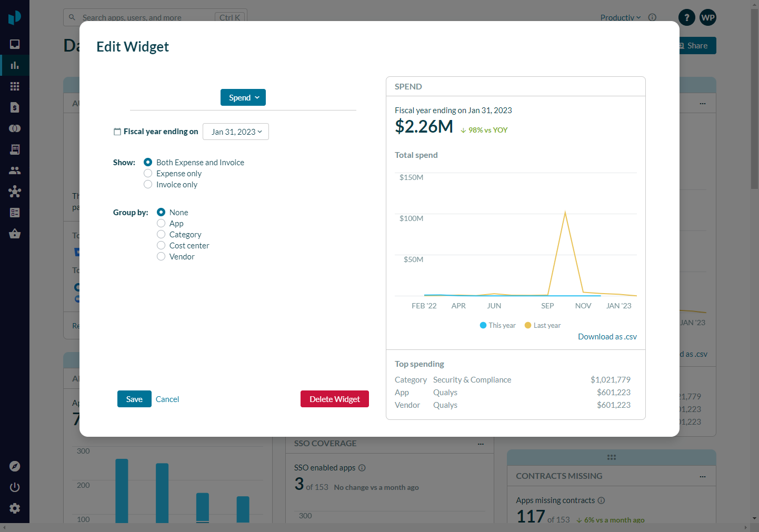Expand the Jan 31, 2023 date dropdown
Viewport: 759px width, 532px height.
[236, 132]
